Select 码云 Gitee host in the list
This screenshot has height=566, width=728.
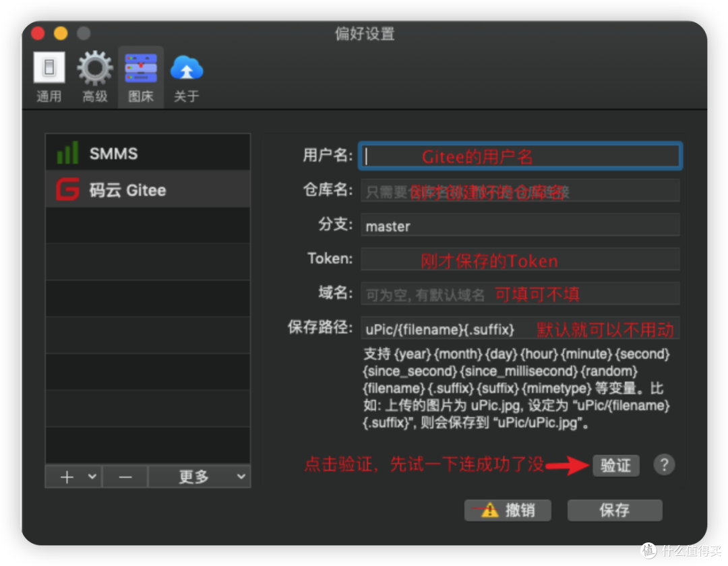148,190
